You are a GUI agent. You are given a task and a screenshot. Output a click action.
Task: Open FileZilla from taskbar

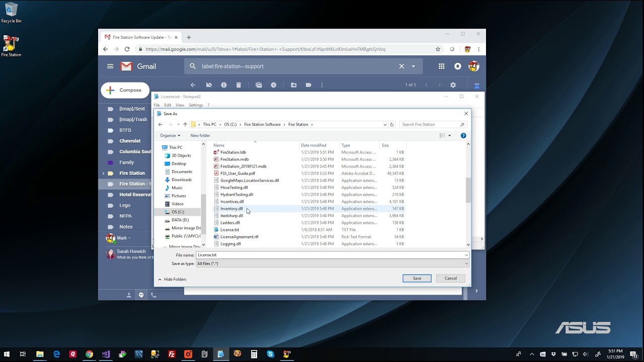(x=172, y=354)
